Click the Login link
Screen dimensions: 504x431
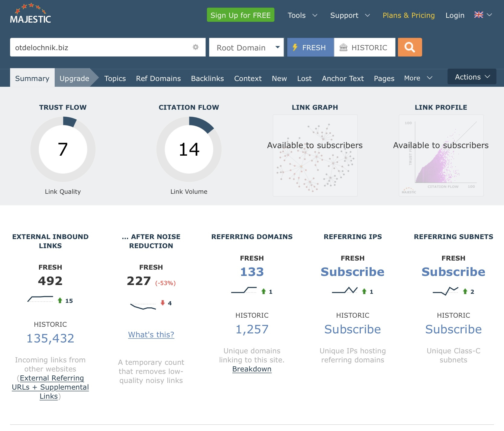[x=455, y=15]
